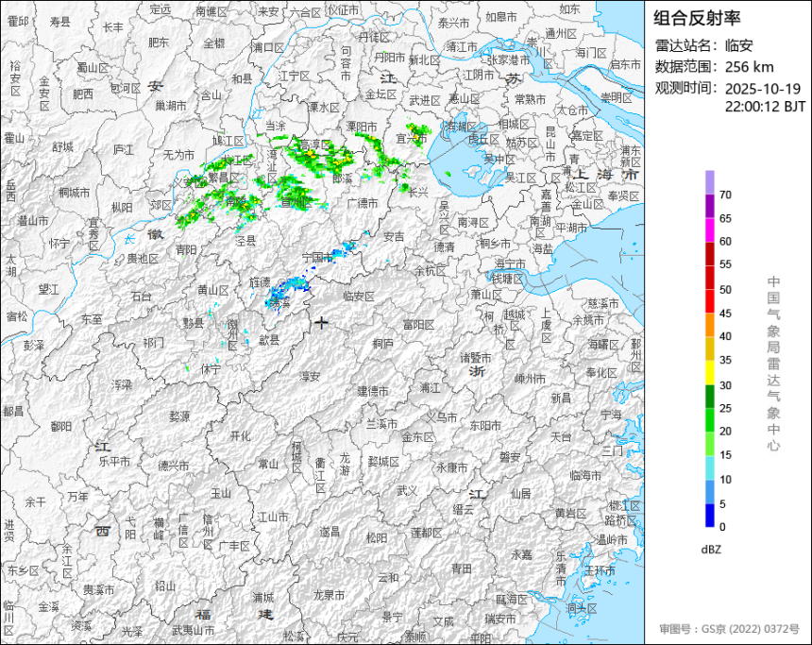This screenshot has width=812, height=645.
Task: Click the 富阳区 map label
Action: point(418,325)
